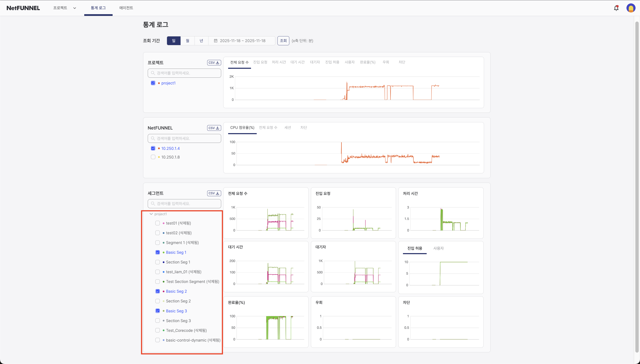Click the 조회 search button

(283, 41)
